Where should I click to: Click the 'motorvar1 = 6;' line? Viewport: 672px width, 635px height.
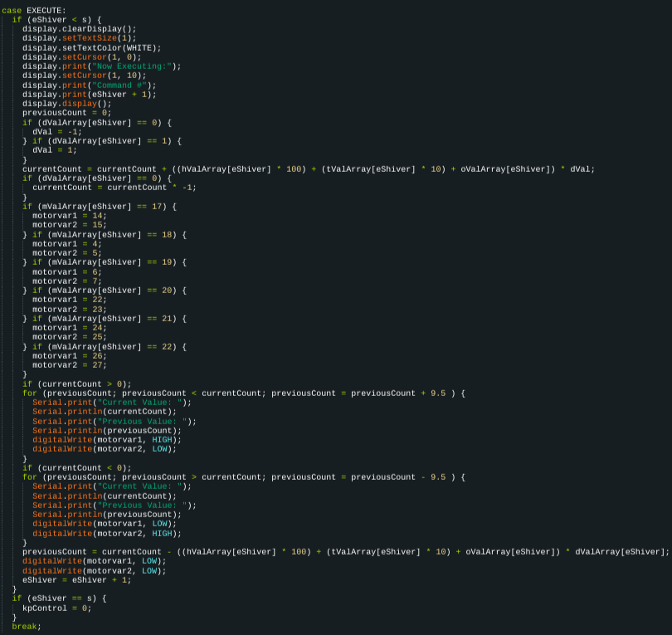coord(67,273)
